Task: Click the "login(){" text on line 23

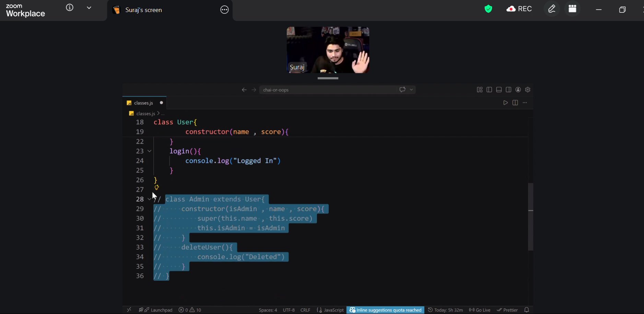Action: pyautogui.click(x=185, y=151)
